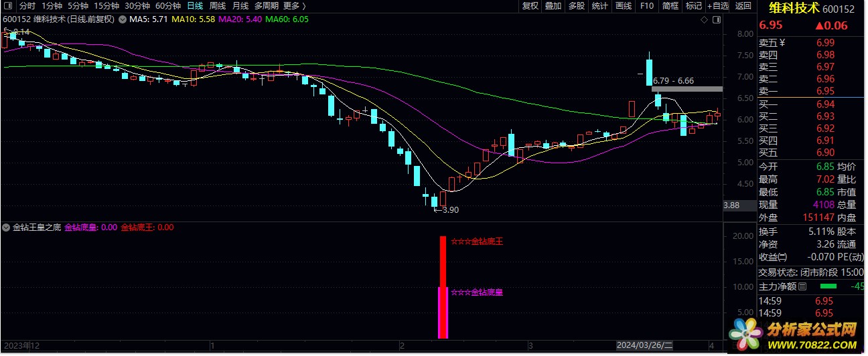Viewport: 868px width, 356px height.
Task: Expand the main chart indicator dropdown arrow
Action: click(123, 19)
